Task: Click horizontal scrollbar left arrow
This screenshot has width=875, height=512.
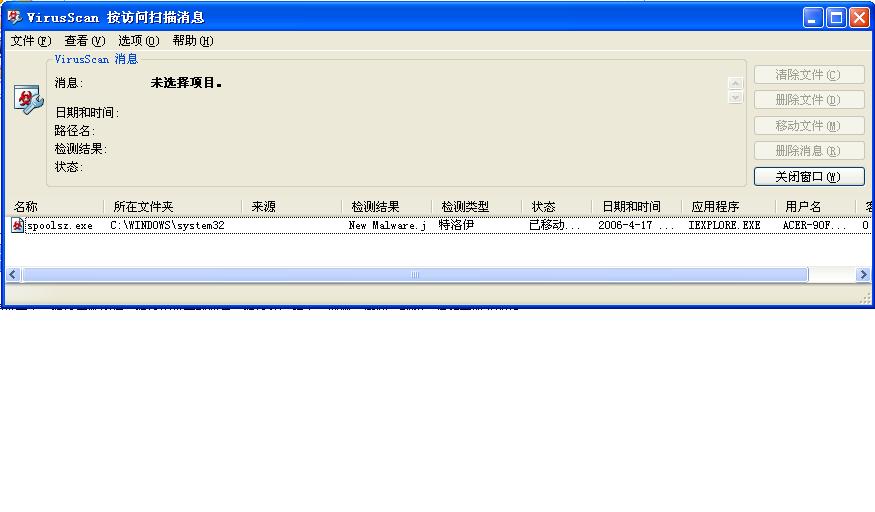Action: pyautogui.click(x=13, y=274)
